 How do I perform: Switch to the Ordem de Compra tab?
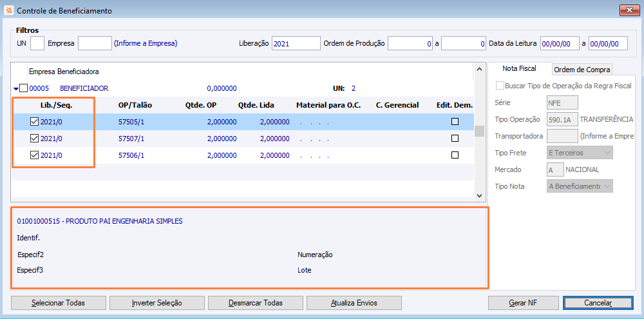point(582,70)
